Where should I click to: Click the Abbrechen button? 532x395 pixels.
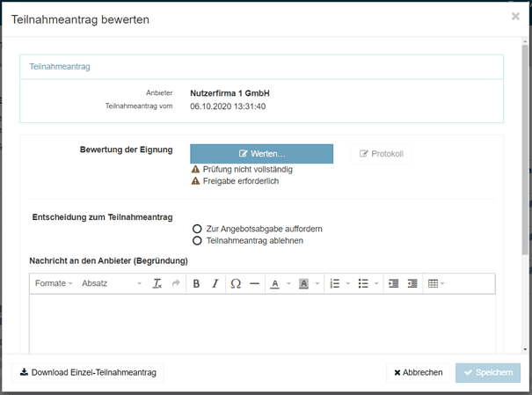coord(418,373)
